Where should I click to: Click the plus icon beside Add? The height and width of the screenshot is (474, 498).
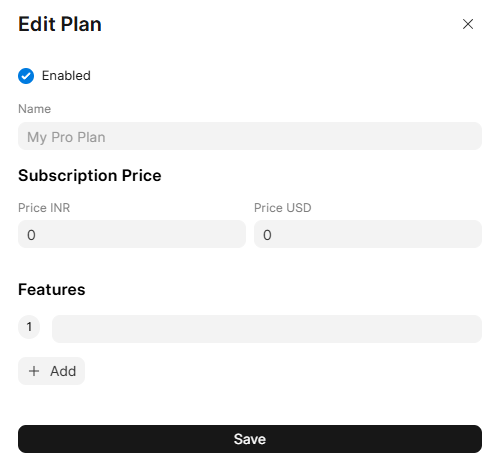point(34,371)
